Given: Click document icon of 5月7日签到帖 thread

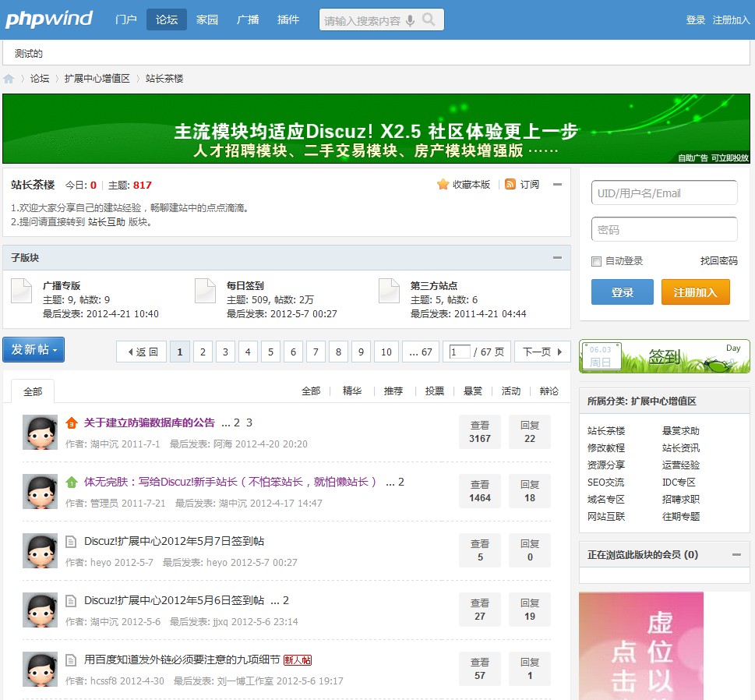Looking at the screenshot, I should click(71, 542).
